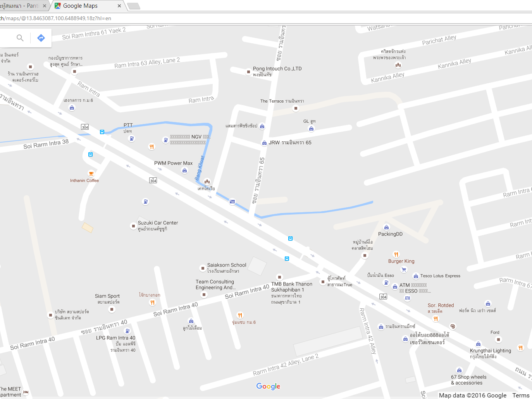This screenshot has height=399, width=532.
Task: Select the church marker near Kannika Alley
Action: (x=398, y=65)
